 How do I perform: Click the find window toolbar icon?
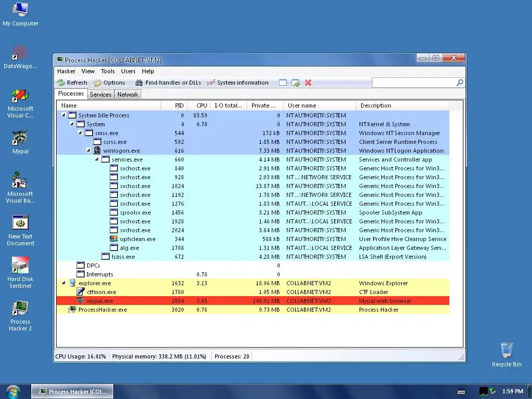(283, 83)
